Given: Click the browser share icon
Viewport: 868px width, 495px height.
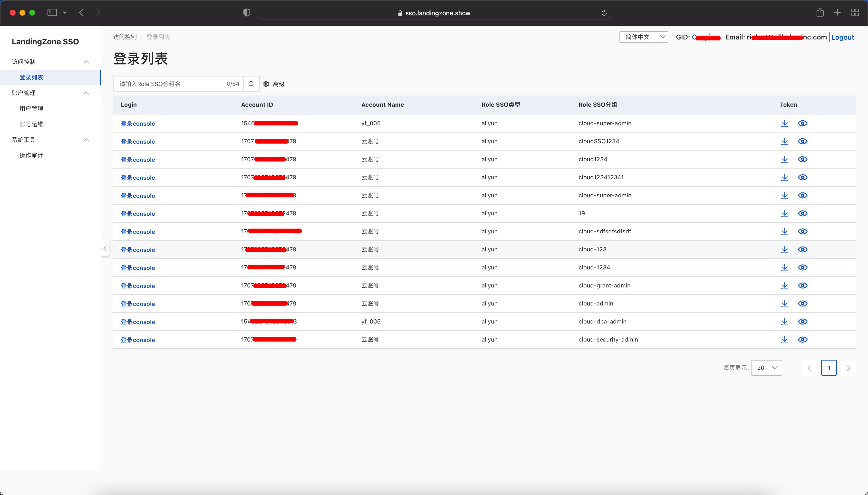Looking at the screenshot, I should (820, 13).
